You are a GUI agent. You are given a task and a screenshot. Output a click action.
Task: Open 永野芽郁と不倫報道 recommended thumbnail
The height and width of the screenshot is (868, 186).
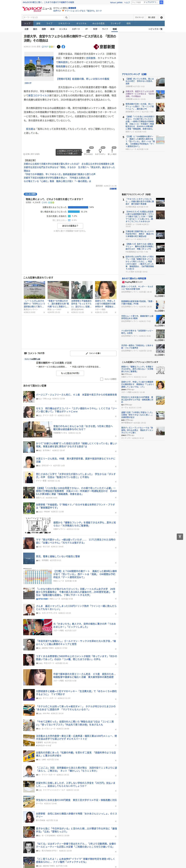pyautogui.click(x=82, y=290)
